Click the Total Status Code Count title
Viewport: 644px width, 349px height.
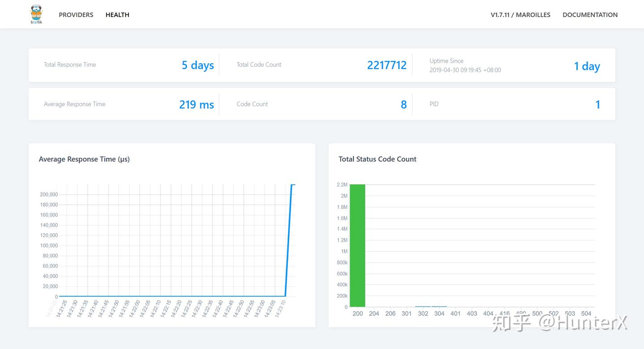click(377, 159)
